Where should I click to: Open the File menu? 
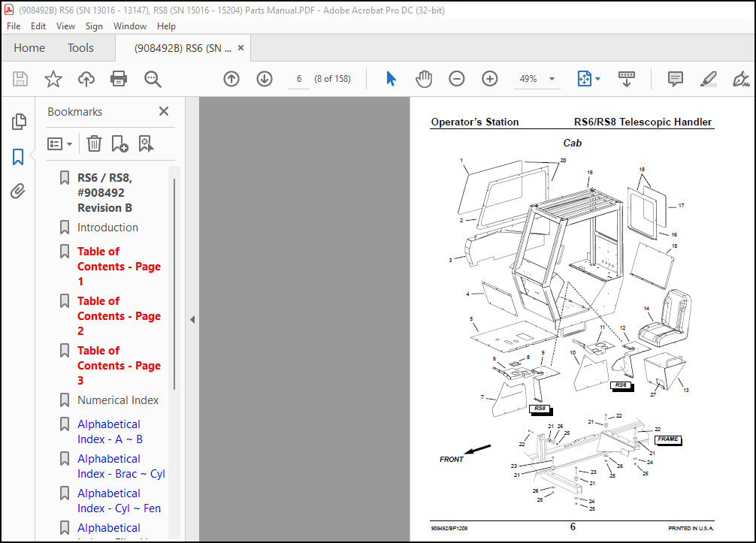click(14, 26)
